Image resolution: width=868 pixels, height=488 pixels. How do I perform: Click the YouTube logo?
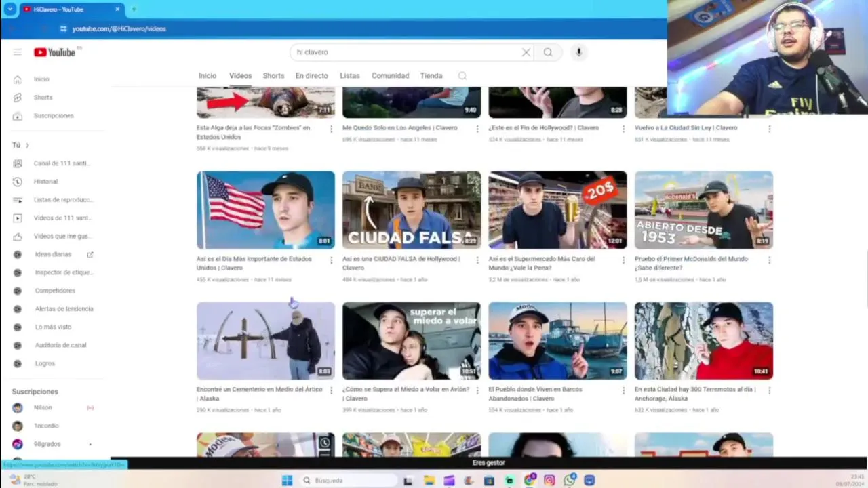click(54, 52)
